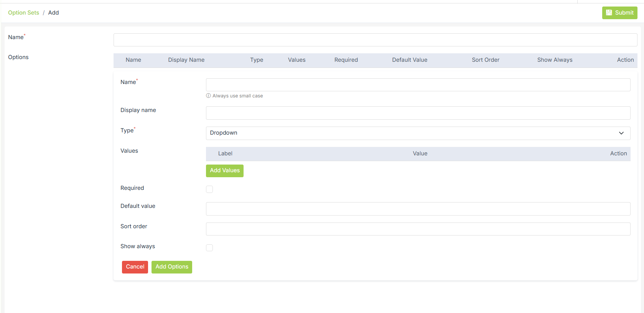The width and height of the screenshot is (644, 313).
Task: Click the floppy disk icon on Submit
Action: (609, 13)
